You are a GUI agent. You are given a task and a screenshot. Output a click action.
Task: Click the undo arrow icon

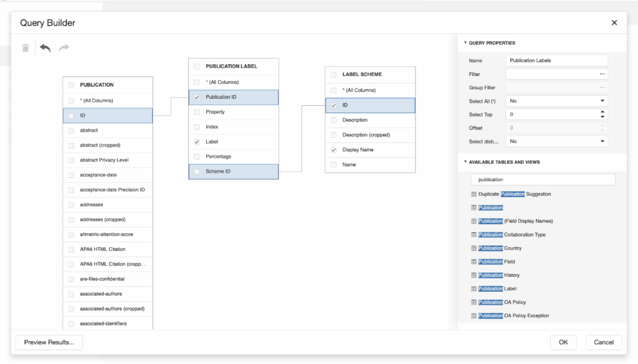(45, 48)
